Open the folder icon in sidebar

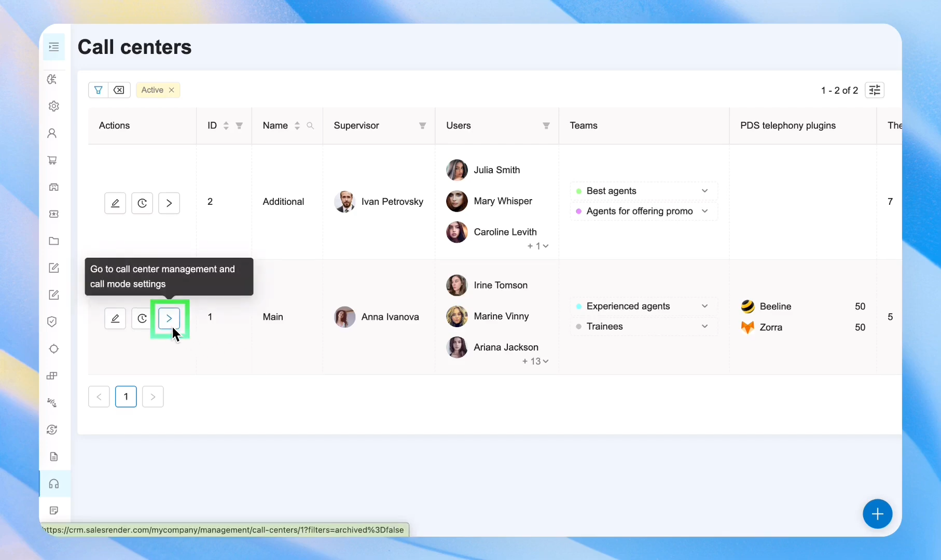54,241
